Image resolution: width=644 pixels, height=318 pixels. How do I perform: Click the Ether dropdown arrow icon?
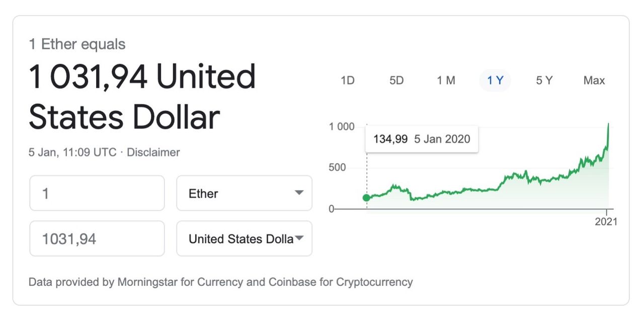299,193
